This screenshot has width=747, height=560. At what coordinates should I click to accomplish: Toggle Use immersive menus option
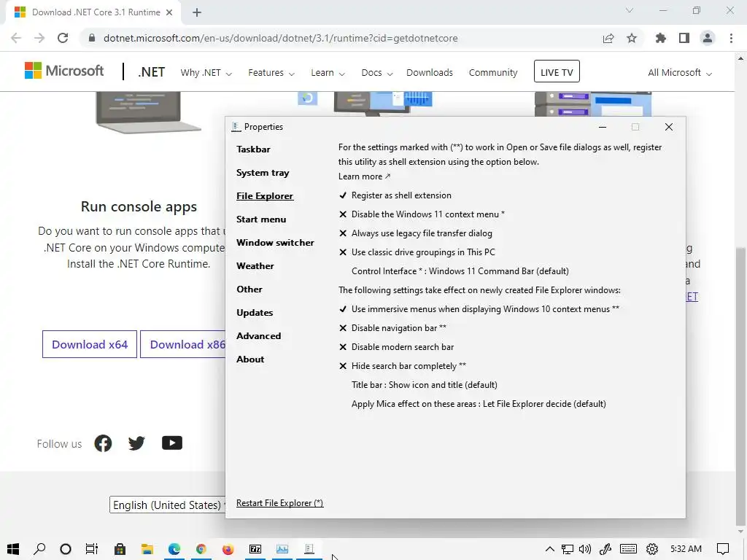coord(479,309)
